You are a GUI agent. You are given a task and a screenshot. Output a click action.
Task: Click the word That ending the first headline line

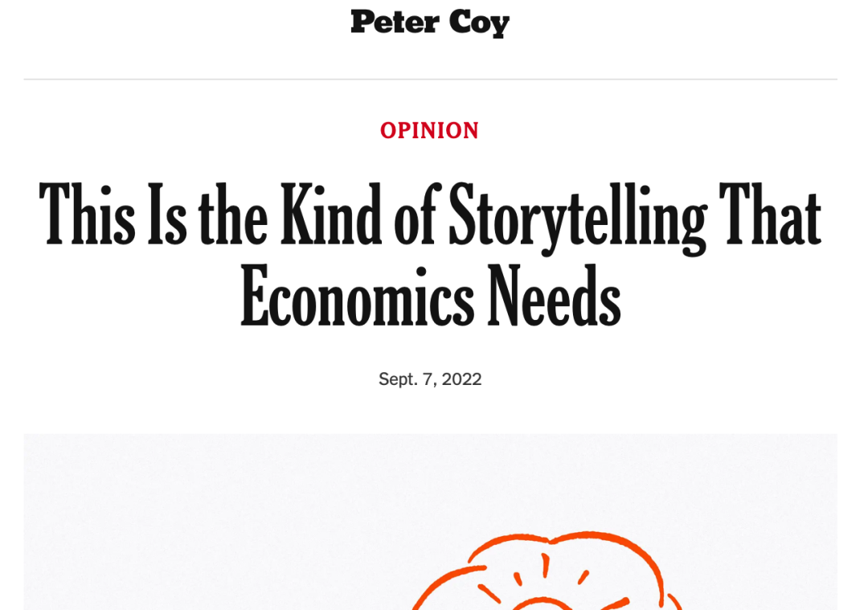770,214
